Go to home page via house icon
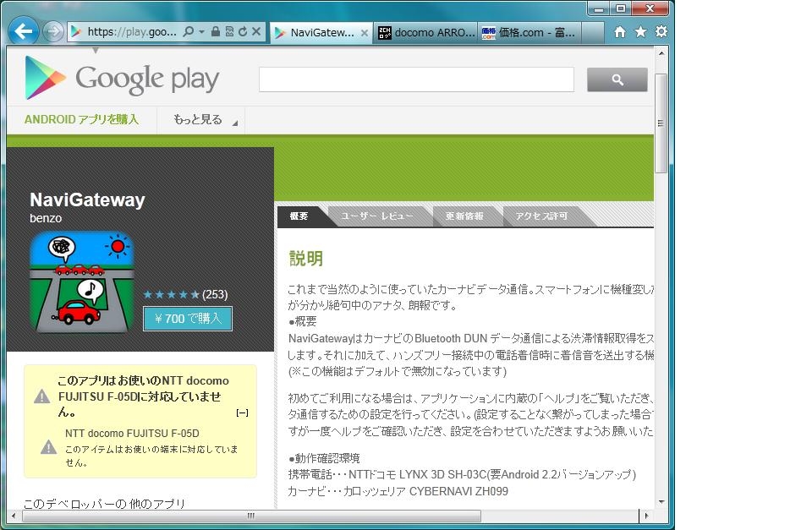The width and height of the screenshot is (812, 530). 619,32
